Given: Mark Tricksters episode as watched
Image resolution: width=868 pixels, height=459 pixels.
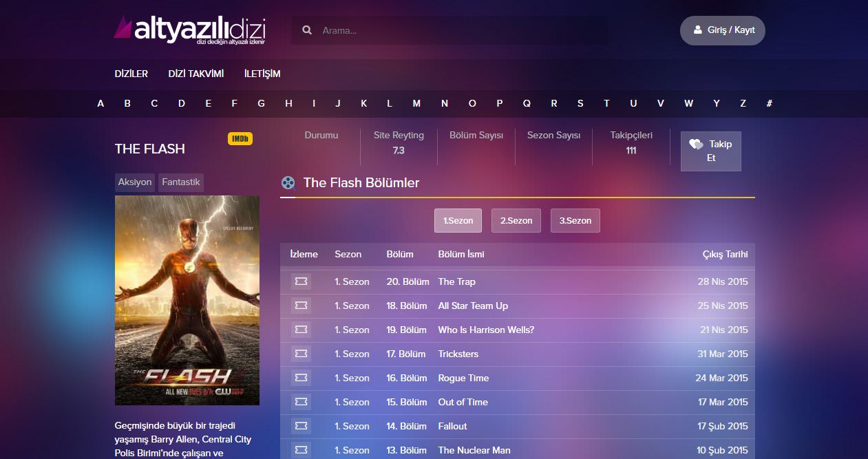Looking at the screenshot, I should tap(301, 354).
